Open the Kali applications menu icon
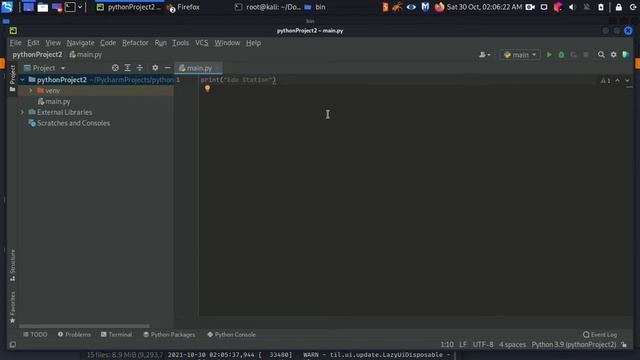The height and width of the screenshot is (360, 640). tap(7, 7)
